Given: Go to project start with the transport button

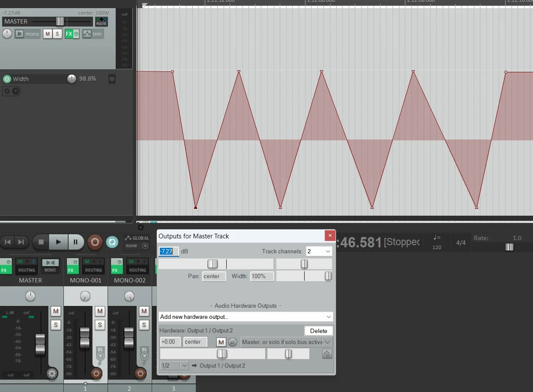Looking at the screenshot, I should point(8,242).
